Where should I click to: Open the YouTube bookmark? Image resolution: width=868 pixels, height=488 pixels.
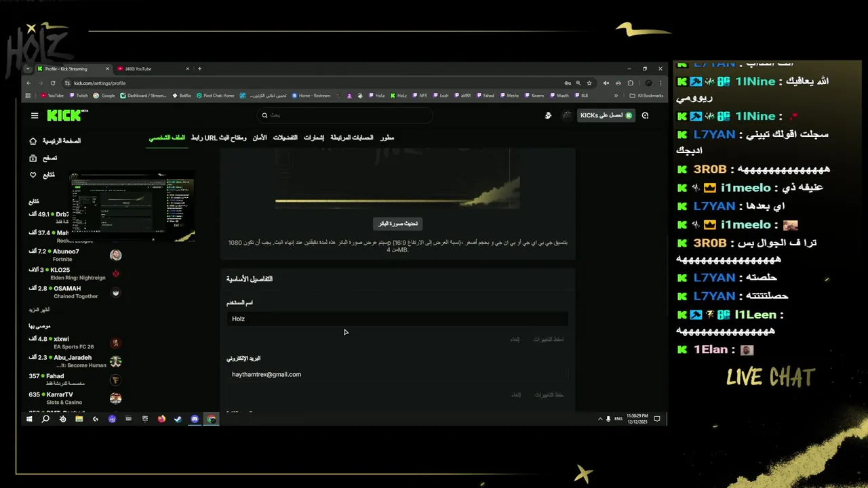[52, 96]
